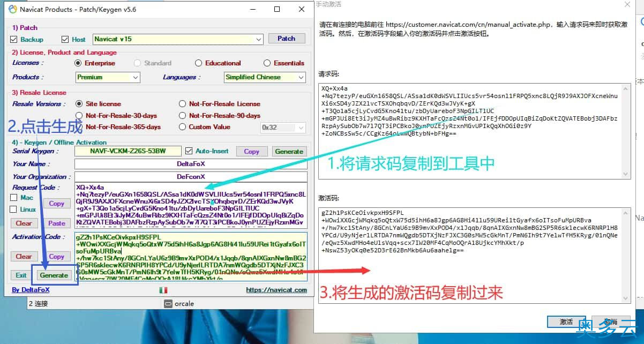Click the Serial Keygen field
644x344 pixels.
coord(128,152)
